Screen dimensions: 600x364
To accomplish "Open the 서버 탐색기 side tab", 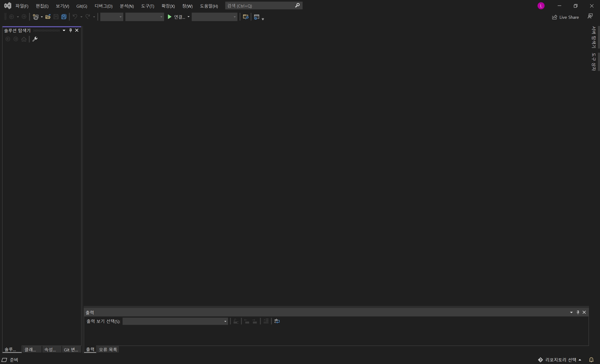I will [x=594, y=37].
